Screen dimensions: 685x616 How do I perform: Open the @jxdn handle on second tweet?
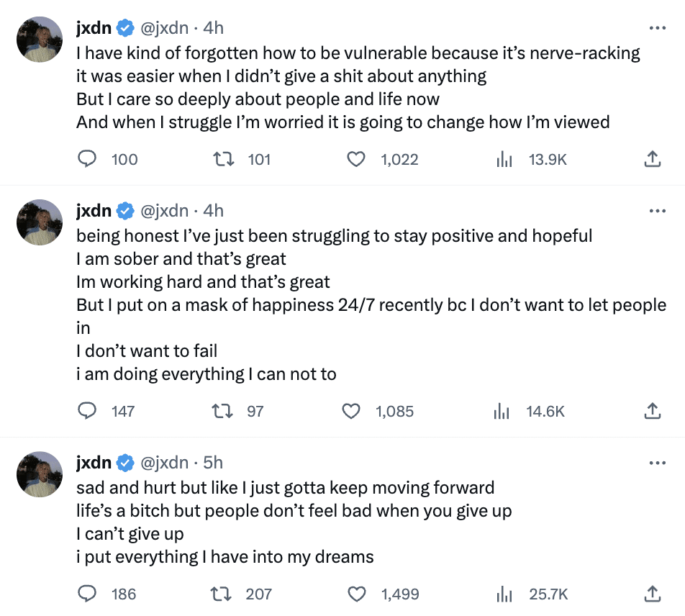coord(164,211)
